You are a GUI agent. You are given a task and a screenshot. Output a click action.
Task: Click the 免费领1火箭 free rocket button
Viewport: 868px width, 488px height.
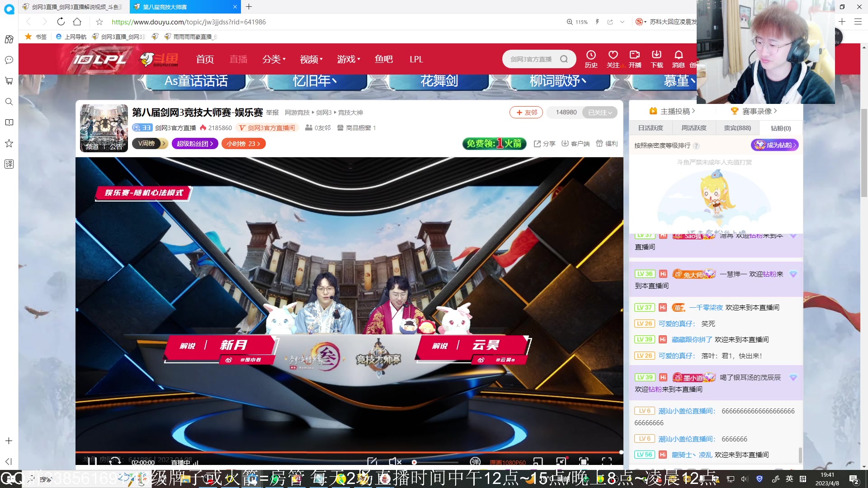494,144
